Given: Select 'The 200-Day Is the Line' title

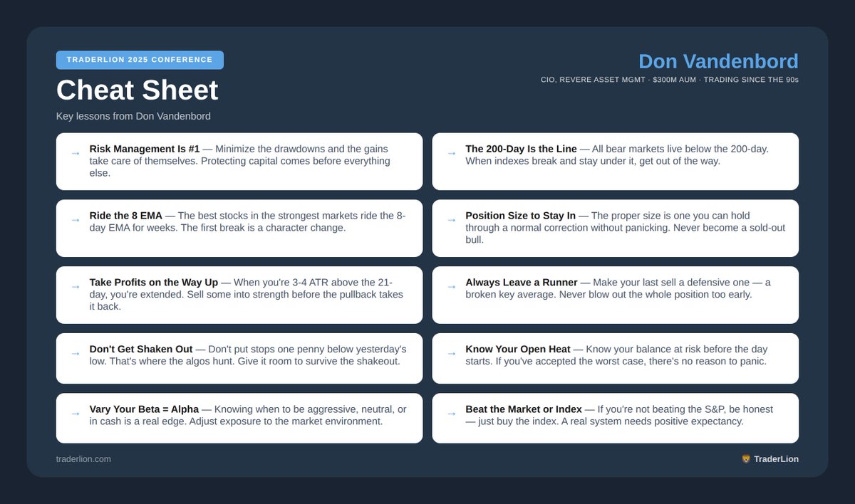Looking at the screenshot, I should click(522, 149).
